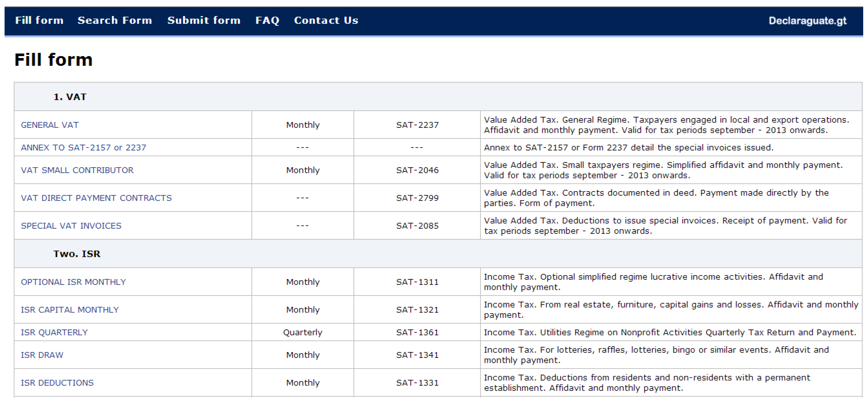The width and height of the screenshot is (868, 402).
Task: Choose the SPECIAL VAT INVOICES link
Action: (71, 225)
